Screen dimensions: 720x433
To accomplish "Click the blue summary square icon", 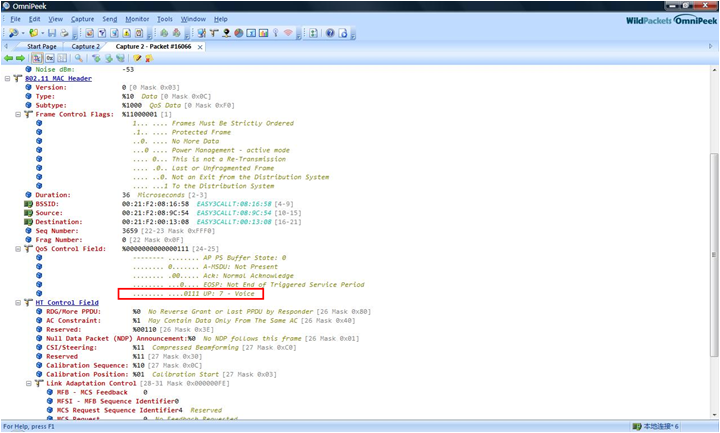I will [251, 33].
